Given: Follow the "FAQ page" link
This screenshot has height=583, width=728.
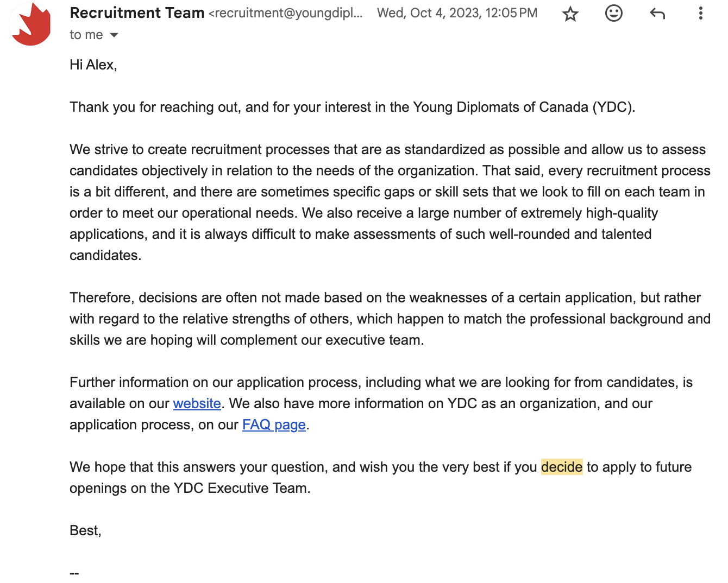Looking at the screenshot, I should [x=274, y=425].
